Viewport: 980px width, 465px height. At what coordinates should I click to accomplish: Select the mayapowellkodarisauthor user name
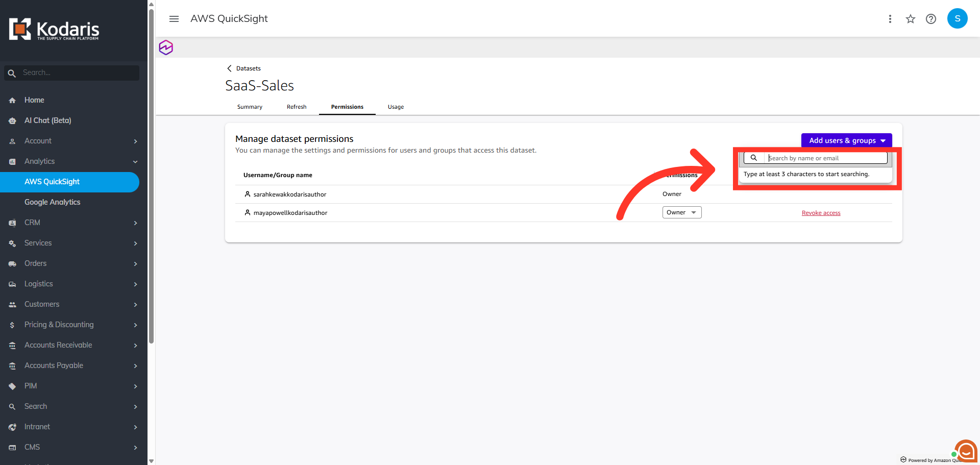pos(290,213)
